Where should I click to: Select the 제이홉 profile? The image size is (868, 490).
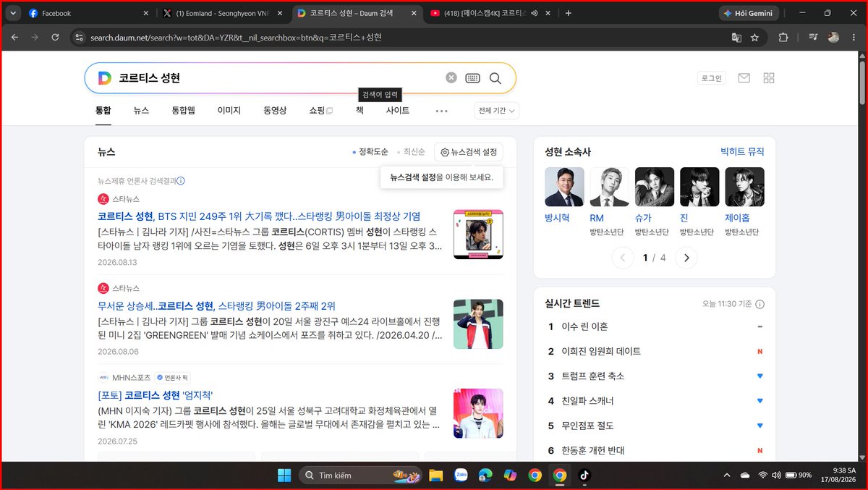pos(744,201)
